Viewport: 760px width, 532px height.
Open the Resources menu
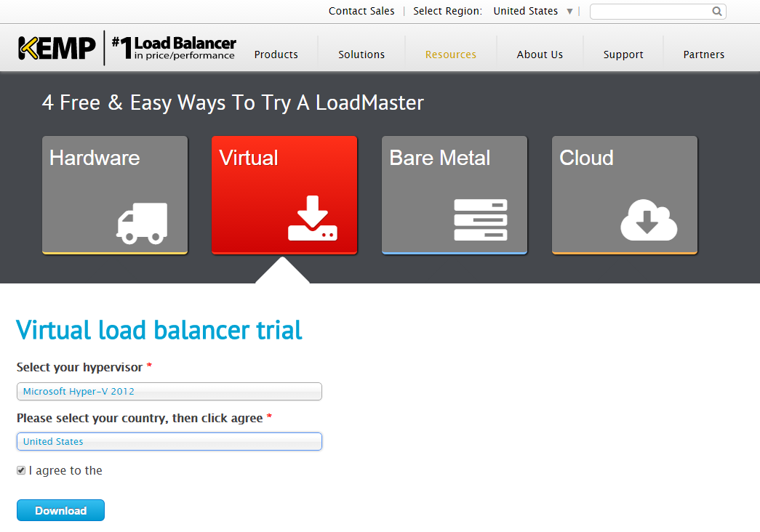click(450, 55)
